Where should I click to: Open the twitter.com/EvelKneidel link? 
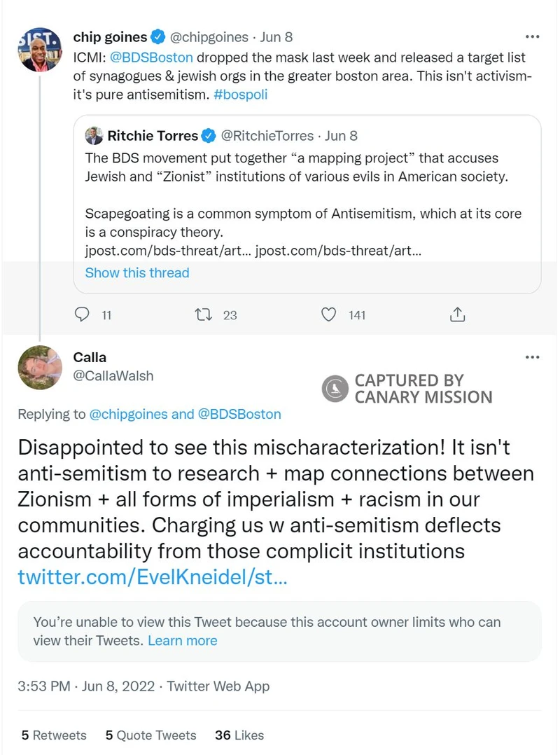click(x=152, y=578)
